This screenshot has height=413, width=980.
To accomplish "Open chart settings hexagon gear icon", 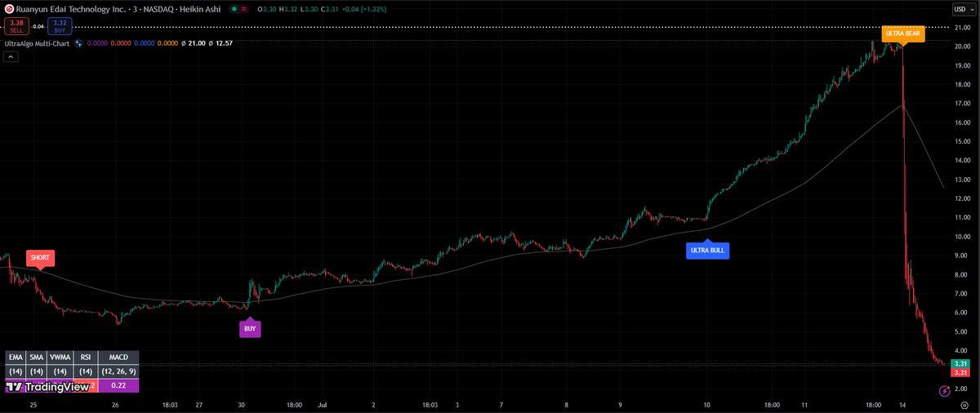I will point(964,404).
